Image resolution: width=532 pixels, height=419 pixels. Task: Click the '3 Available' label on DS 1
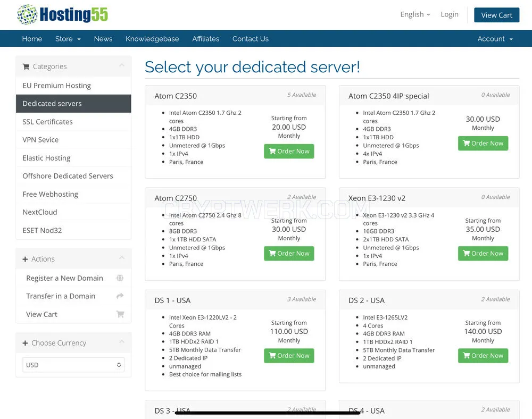pyautogui.click(x=302, y=299)
